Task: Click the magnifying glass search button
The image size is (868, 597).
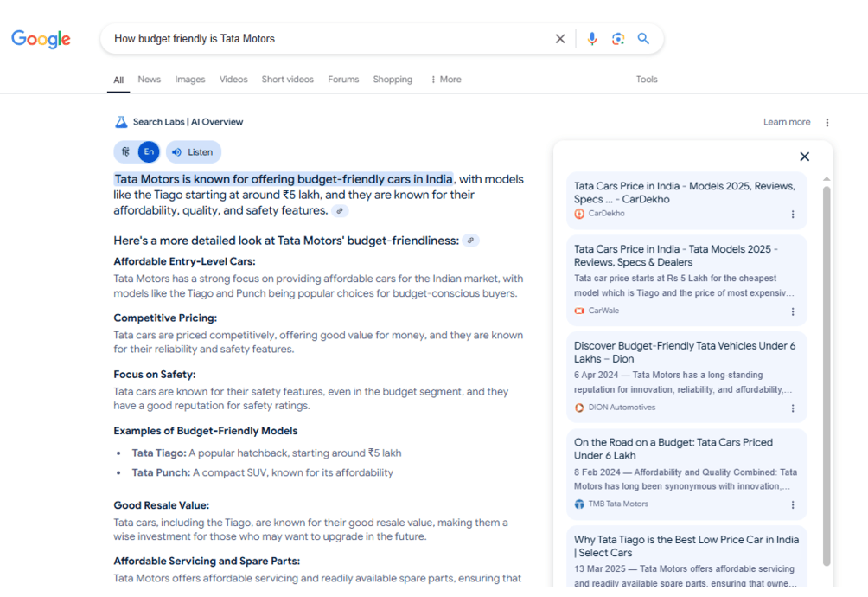Action: 643,39
